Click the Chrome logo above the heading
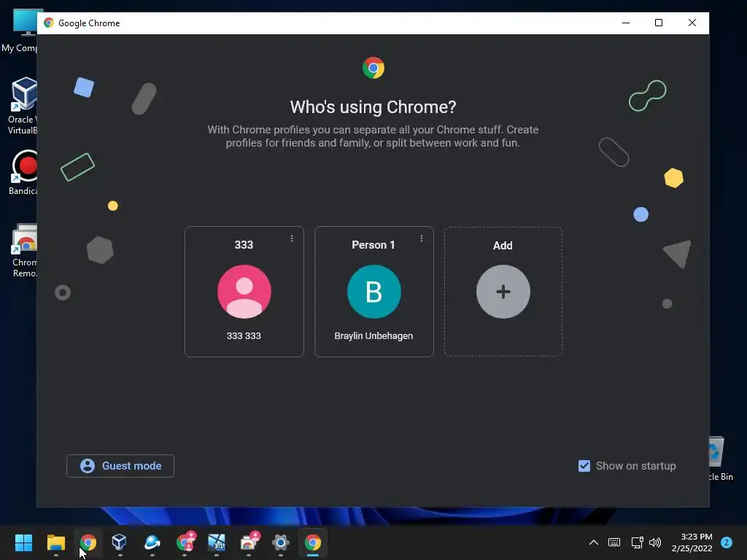 coord(373,68)
